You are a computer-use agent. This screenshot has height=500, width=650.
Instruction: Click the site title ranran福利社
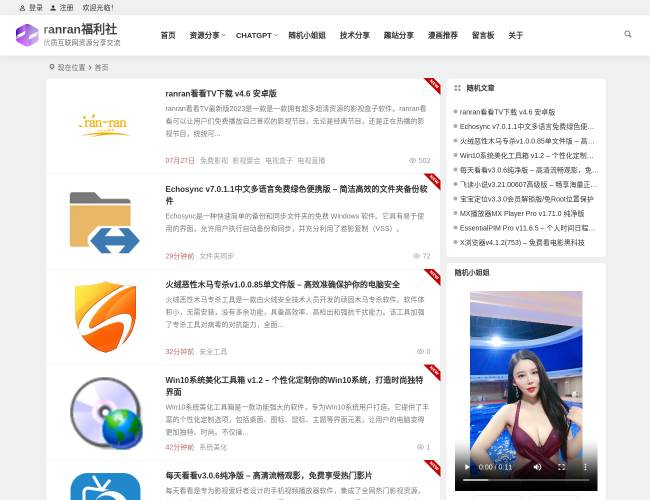(80, 29)
